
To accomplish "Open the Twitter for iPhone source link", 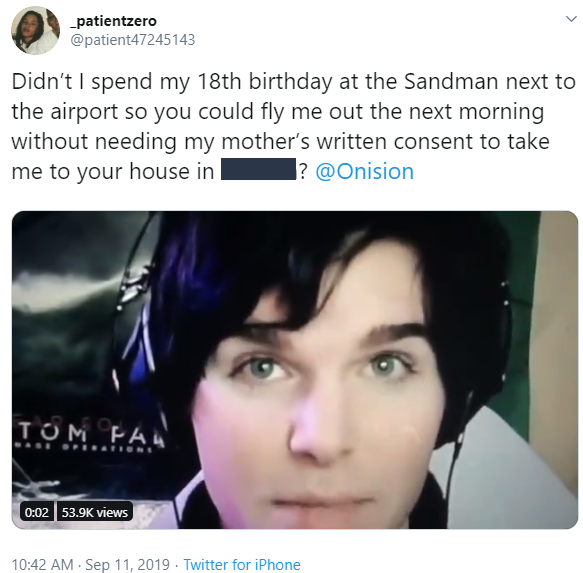I will (242, 564).
